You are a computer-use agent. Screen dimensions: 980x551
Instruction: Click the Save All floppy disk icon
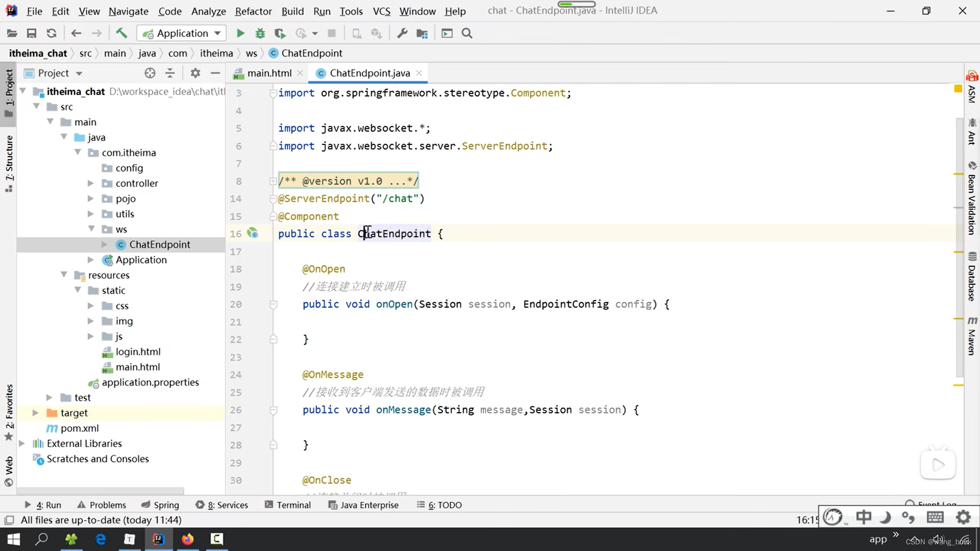point(32,34)
